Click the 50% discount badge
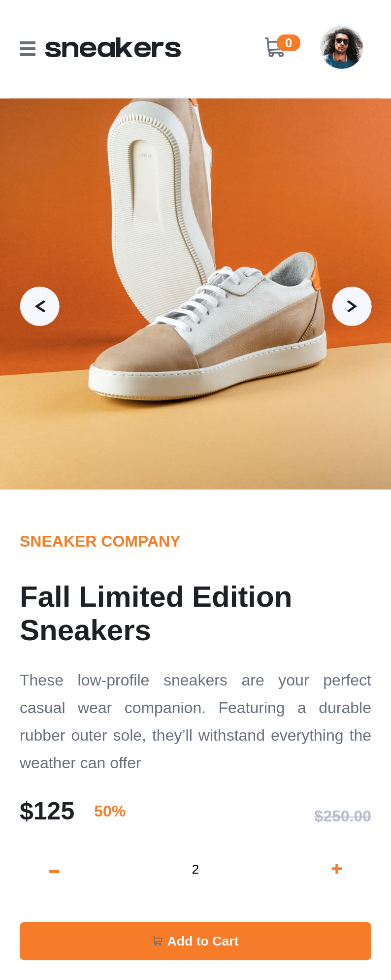391x980 pixels. click(110, 811)
